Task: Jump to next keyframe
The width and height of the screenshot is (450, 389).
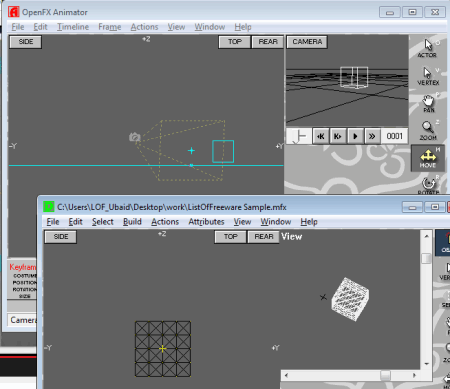Action: 338,136
